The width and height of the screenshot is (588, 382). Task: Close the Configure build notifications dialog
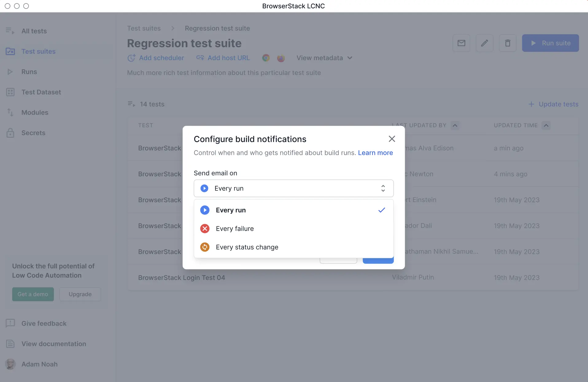(392, 139)
